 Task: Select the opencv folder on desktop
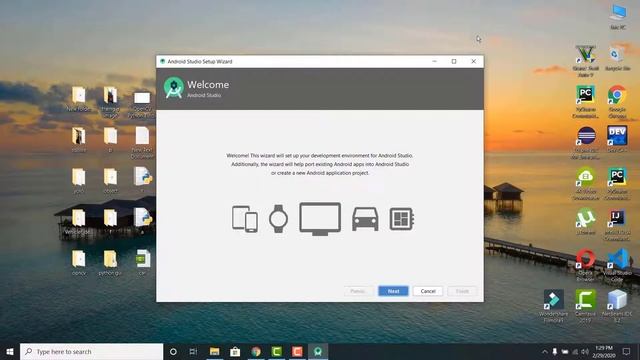point(79,263)
